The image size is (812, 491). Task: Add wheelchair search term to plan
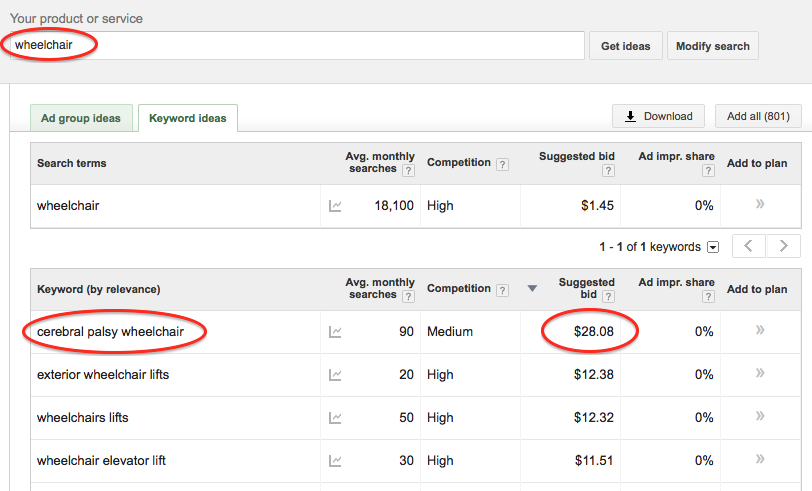[760, 205]
